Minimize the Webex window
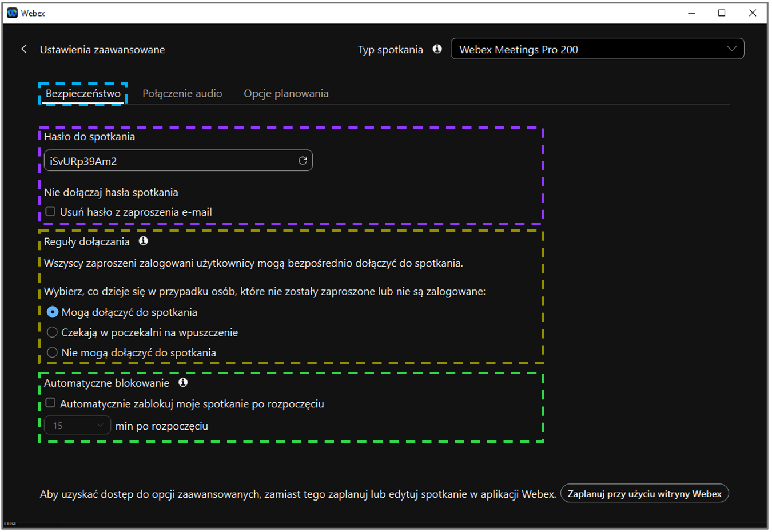This screenshot has height=532, width=772. [x=691, y=13]
